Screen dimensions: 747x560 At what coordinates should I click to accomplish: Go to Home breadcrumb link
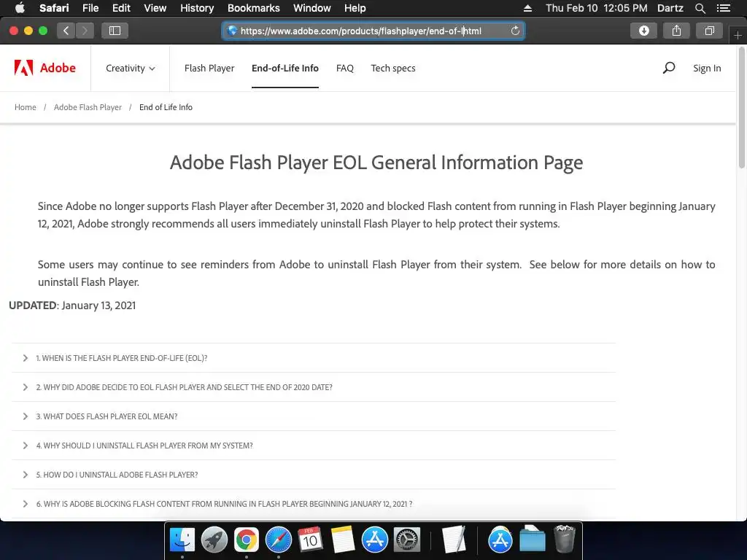tap(26, 107)
